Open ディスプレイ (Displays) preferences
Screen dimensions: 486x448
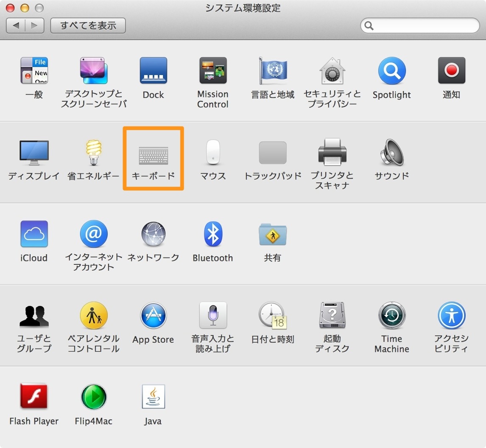34,153
